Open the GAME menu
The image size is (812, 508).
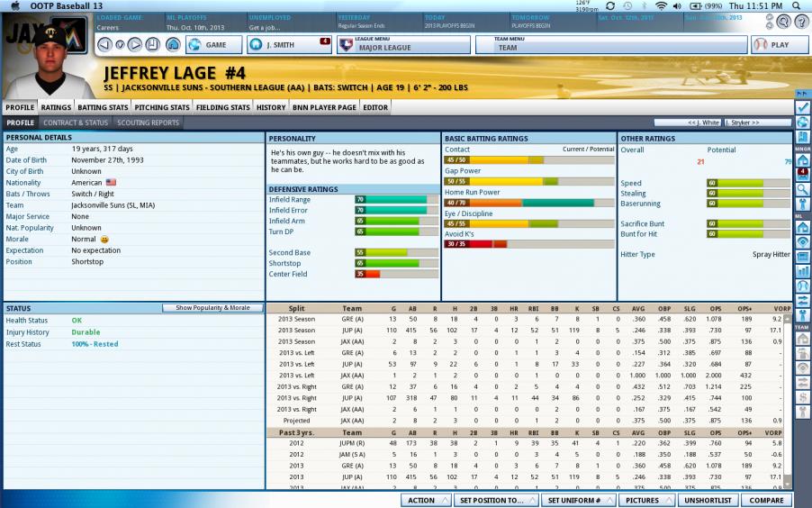(x=214, y=44)
